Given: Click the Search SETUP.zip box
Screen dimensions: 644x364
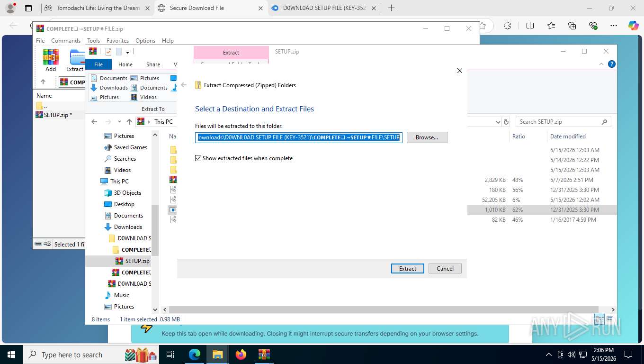Looking at the screenshot, I should [x=563, y=122].
